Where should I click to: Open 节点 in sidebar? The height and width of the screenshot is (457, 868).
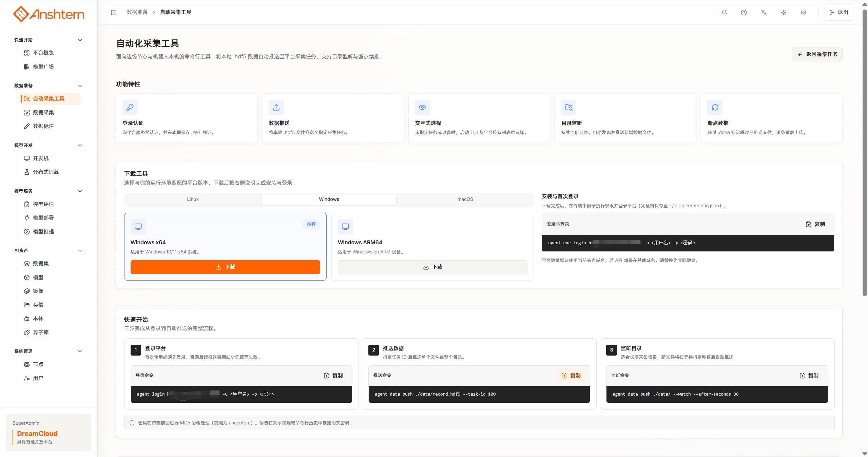click(50, 364)
